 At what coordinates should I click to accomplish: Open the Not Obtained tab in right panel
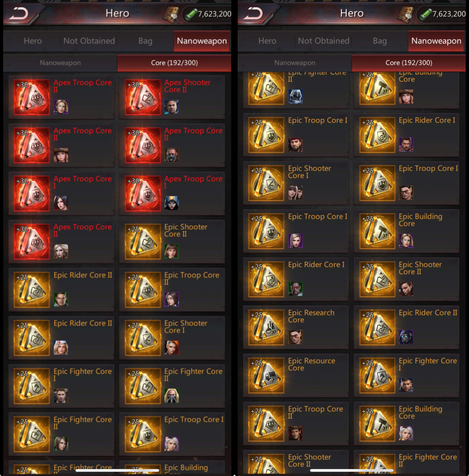[x=323, y=41]
